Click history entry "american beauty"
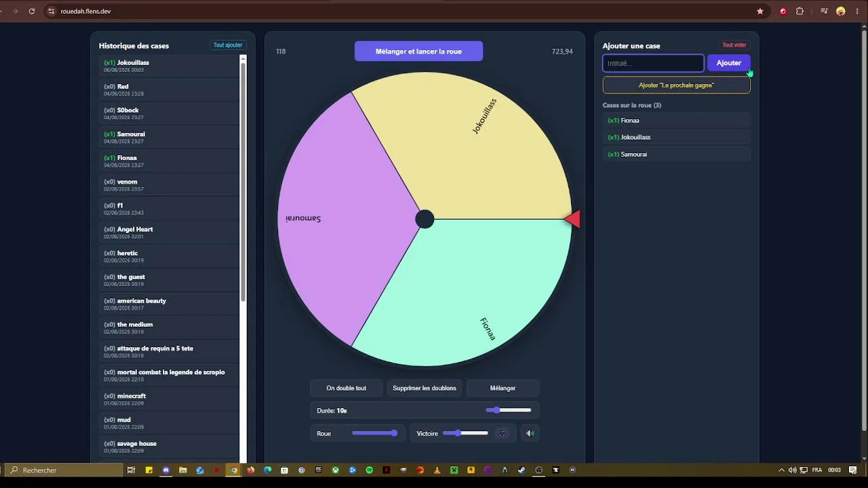Screen dimensions: 868x488 169,304
